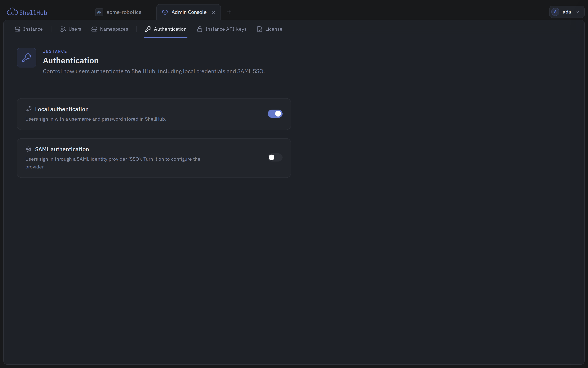
Task: Open the Users tab
Action: (70, 29)
